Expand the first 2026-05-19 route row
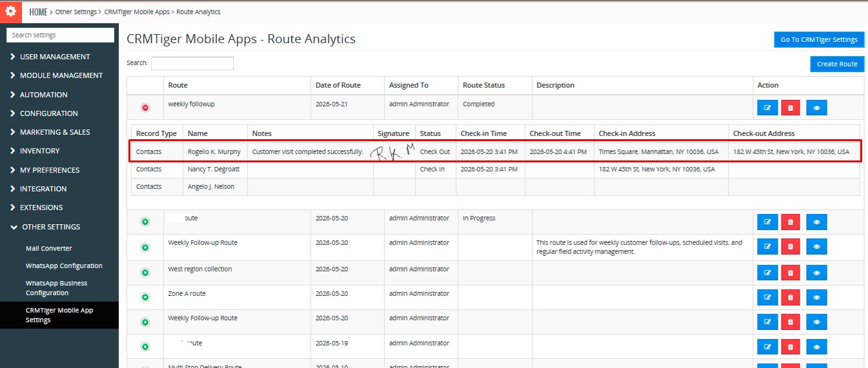Screen dimensions: 868x368 pyautogui.click(x=145, y=347)
